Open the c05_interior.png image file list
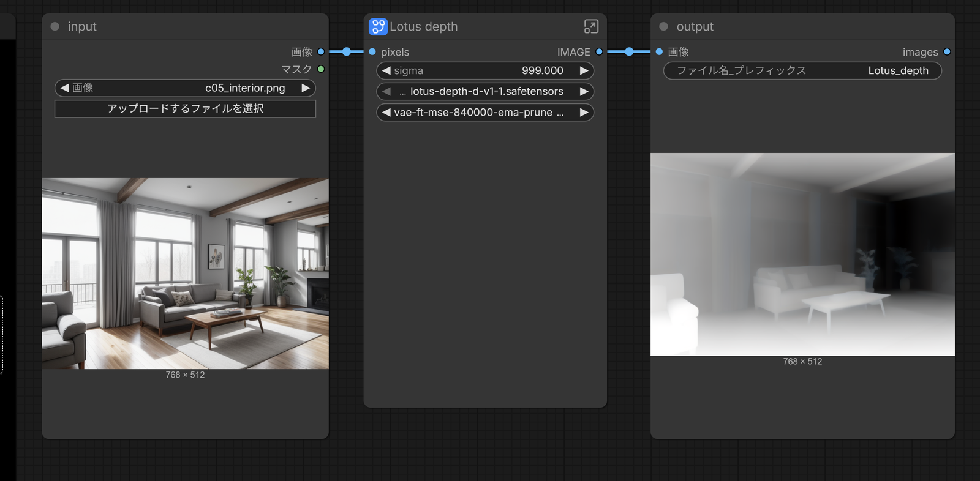The height and width of the screenshot is (481, 980). tap(185, 88)
